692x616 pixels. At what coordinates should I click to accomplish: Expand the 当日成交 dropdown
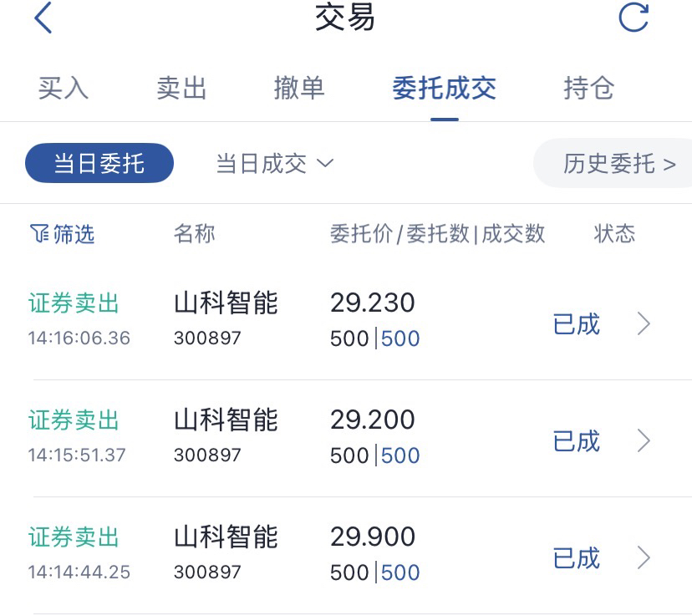point(275,164)
